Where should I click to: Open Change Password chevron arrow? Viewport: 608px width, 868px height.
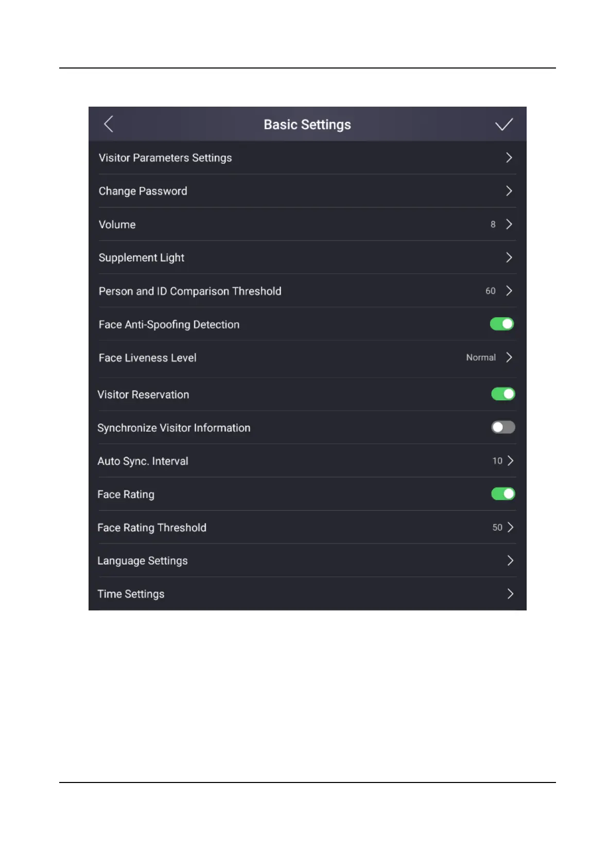click(509, 191)
